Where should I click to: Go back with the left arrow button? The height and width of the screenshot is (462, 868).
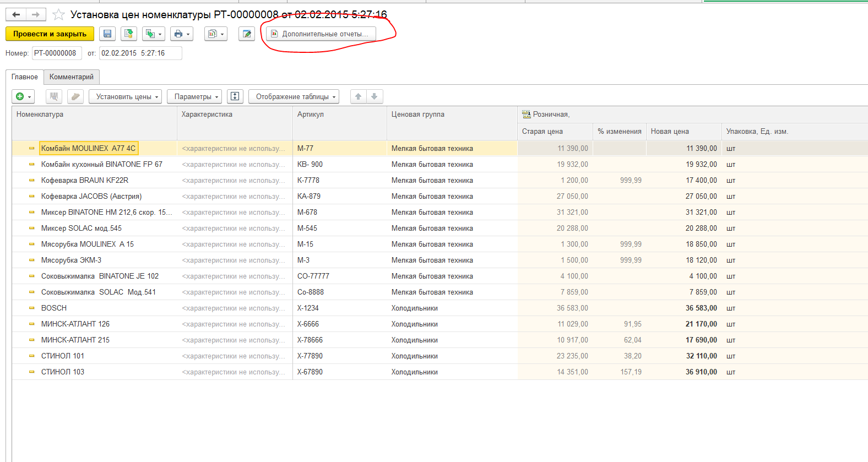pos(16,15)
